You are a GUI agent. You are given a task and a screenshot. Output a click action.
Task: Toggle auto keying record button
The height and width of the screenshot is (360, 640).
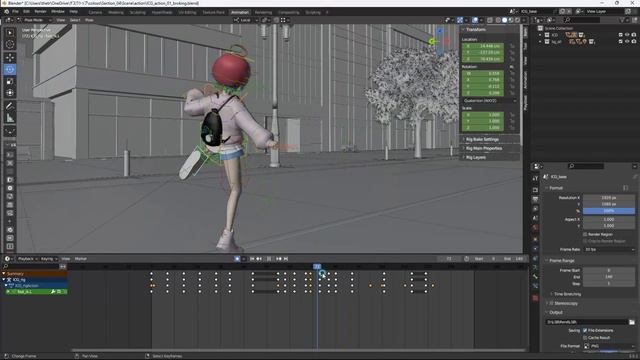pyautogui.click(x=237, y=259)
